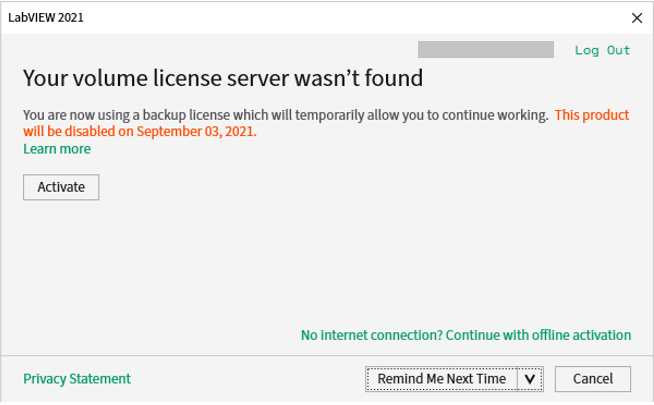Open the Privacy Statement link
Viewport: 654px width, 405px height.
coord(77,379)
